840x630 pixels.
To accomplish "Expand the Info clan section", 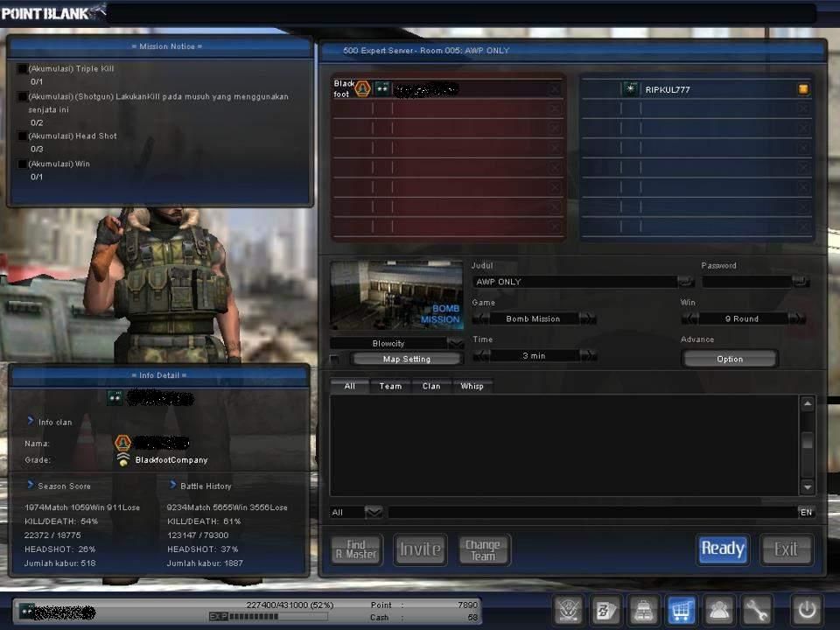I will click(x=31, y=421).
